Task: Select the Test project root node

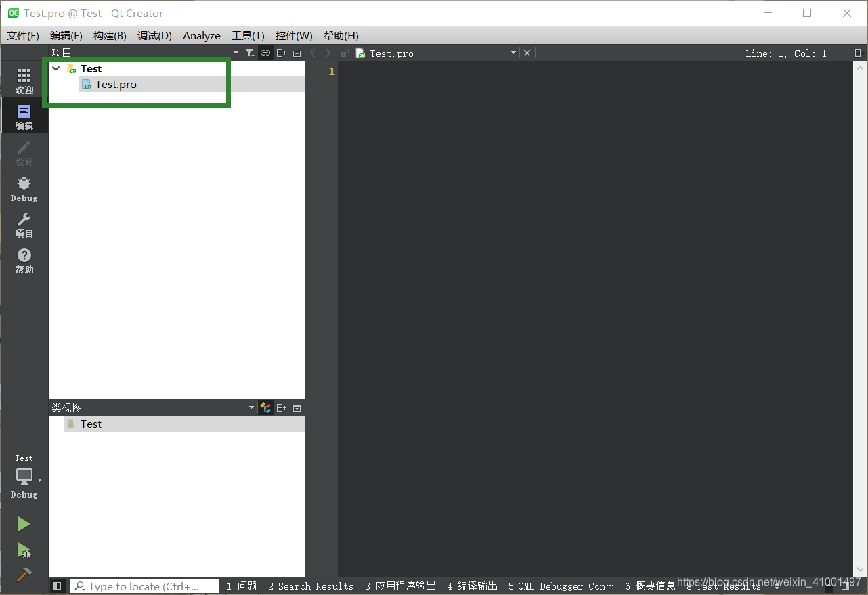Action: [x=91, y=68]
